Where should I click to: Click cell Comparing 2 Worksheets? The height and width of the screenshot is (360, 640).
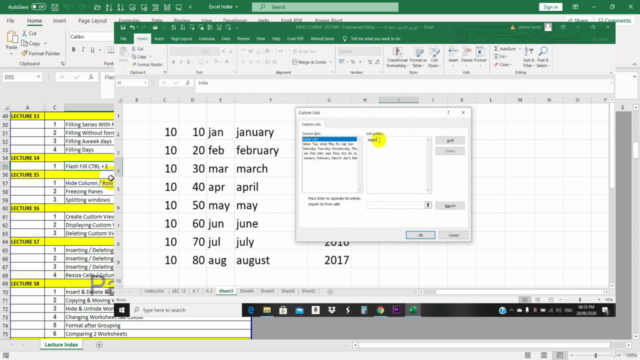(158, 333)
